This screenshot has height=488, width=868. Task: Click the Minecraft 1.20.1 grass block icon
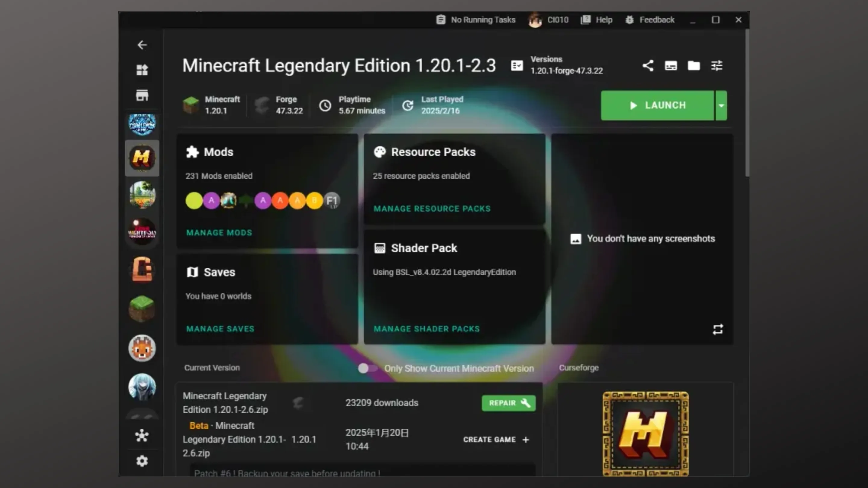coord(191,105)
